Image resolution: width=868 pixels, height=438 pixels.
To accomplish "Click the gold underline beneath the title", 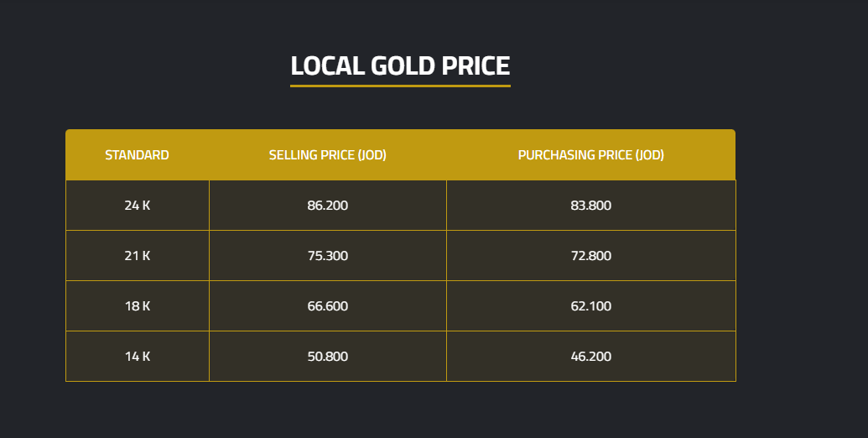I will [x=400, y=86].
